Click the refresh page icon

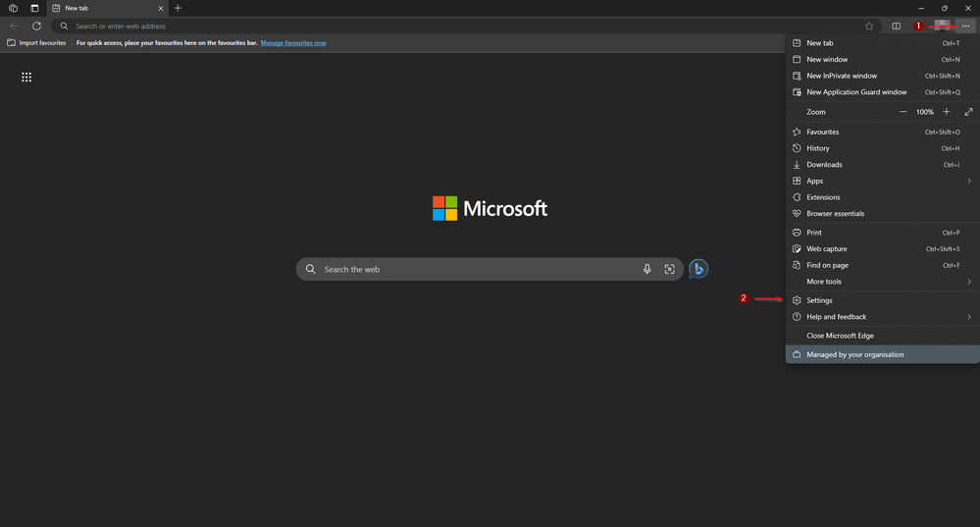coord(37,26)
